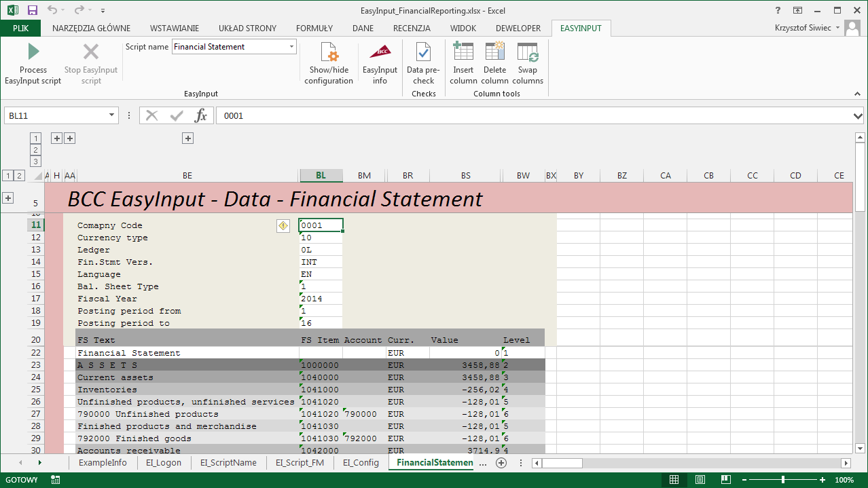Open the EI_Logon sheet tab
This screenshot has width=868, height=488.
[164, 463]
